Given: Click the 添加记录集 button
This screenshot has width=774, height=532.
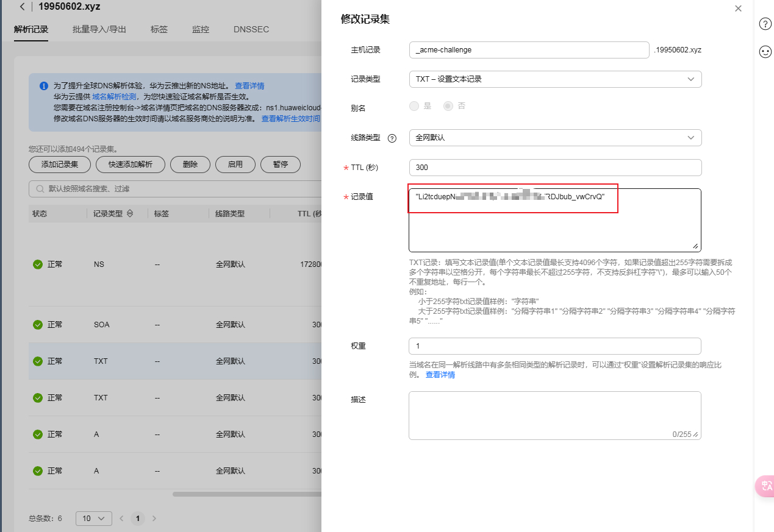Looking at the screenshot, I should point(60,165).
